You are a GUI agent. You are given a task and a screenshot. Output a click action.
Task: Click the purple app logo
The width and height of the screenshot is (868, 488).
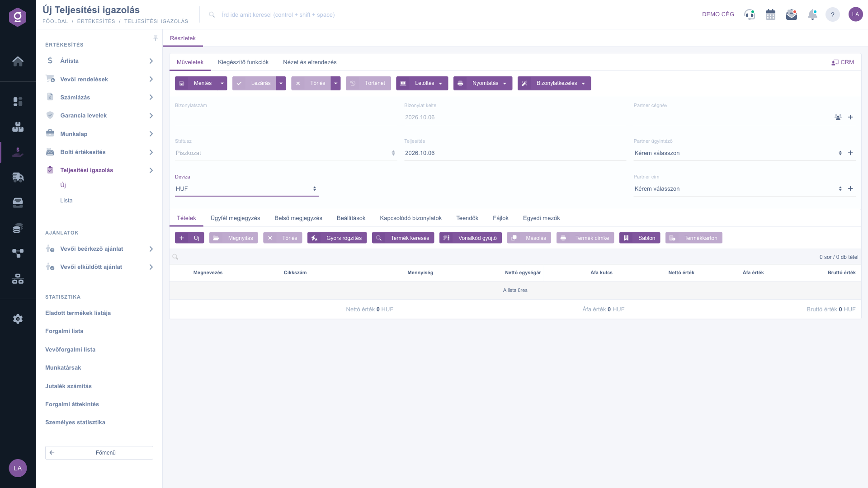[x=18, y=17]
